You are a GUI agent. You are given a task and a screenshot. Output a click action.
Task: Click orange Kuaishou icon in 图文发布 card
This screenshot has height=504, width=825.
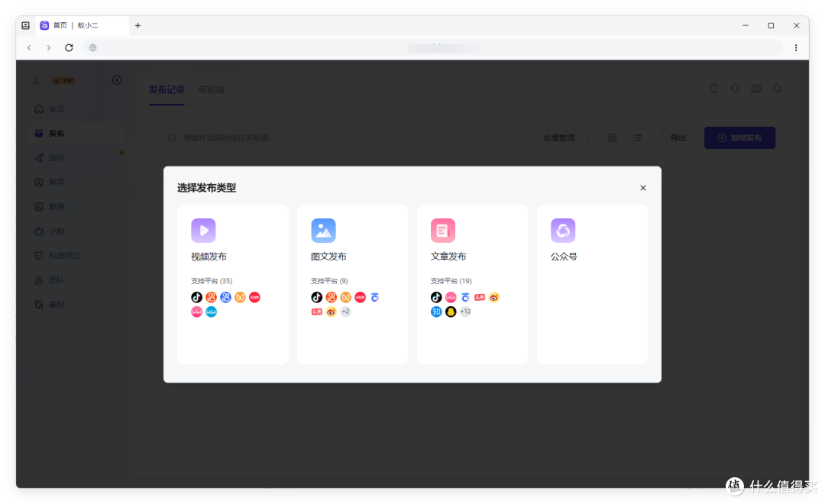click(x=331, y=297)
